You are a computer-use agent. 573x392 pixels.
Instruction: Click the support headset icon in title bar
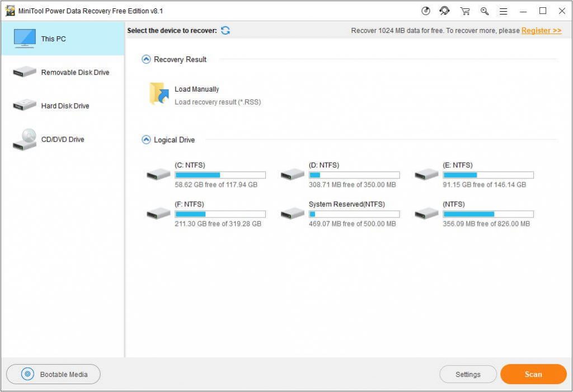pyautogui.click(x=444, y=11)
